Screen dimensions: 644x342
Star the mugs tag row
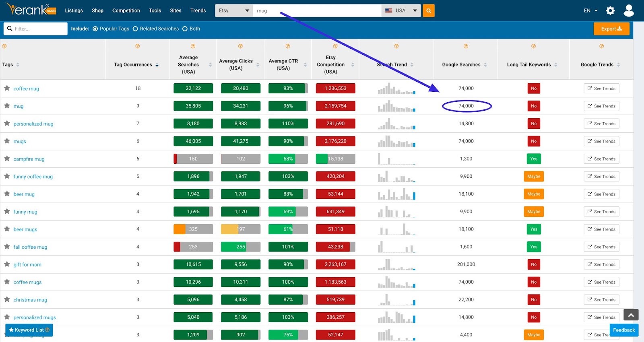click(7, 141)
